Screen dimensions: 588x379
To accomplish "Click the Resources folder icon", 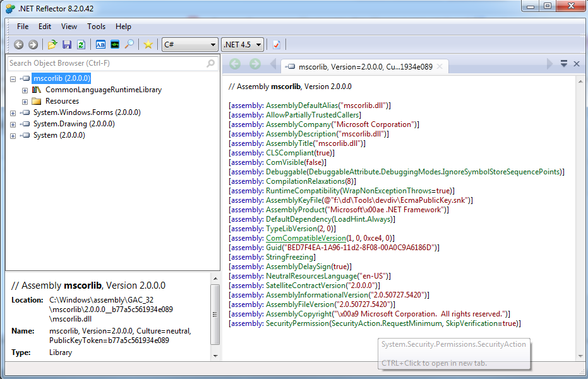I will 37,101.
